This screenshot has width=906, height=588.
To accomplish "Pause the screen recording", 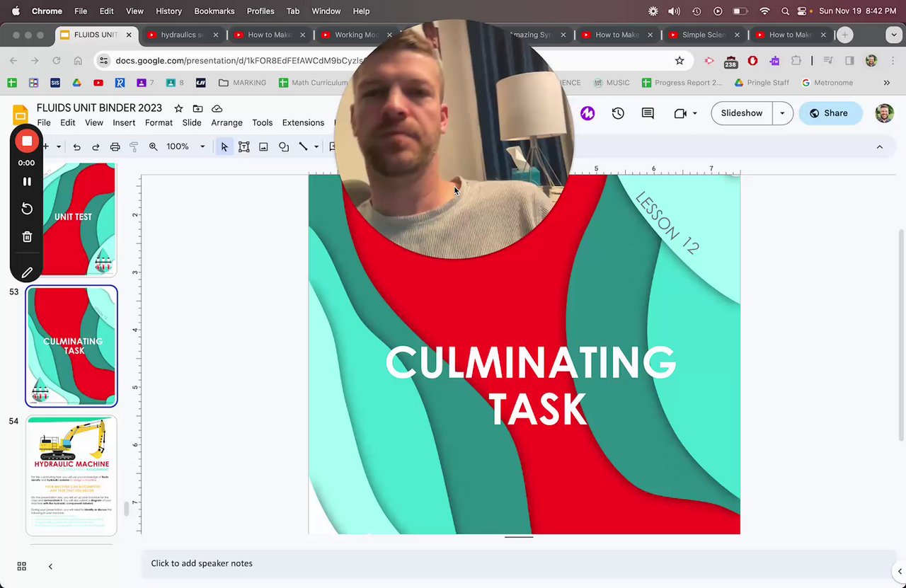I will point(27,182).
